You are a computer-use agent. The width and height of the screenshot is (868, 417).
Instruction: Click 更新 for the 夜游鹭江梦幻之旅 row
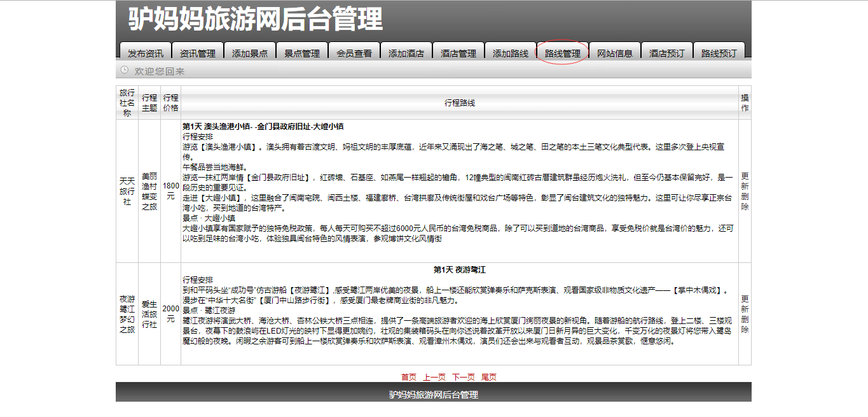click(745, 304)
